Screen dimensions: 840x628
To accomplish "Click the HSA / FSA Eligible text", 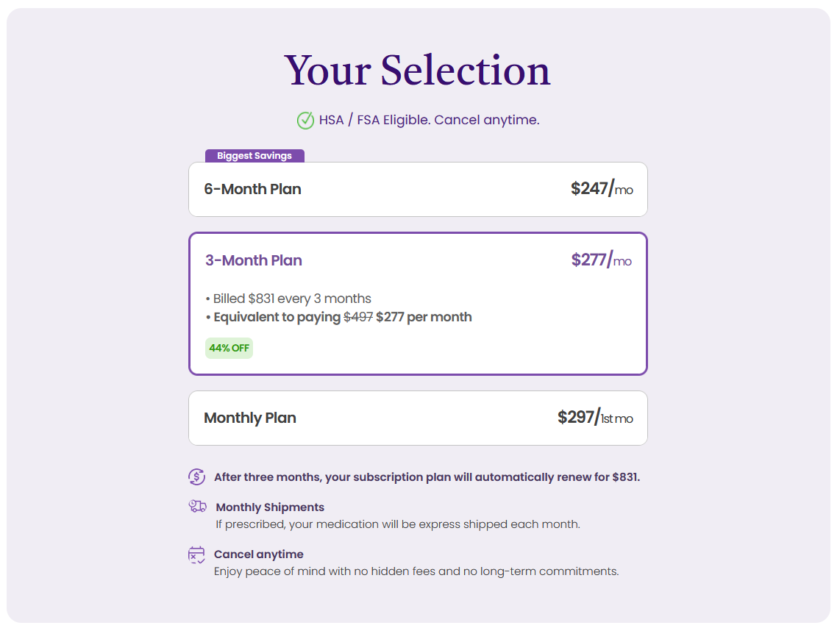I will pyautogui.click(x=429, y=120).
